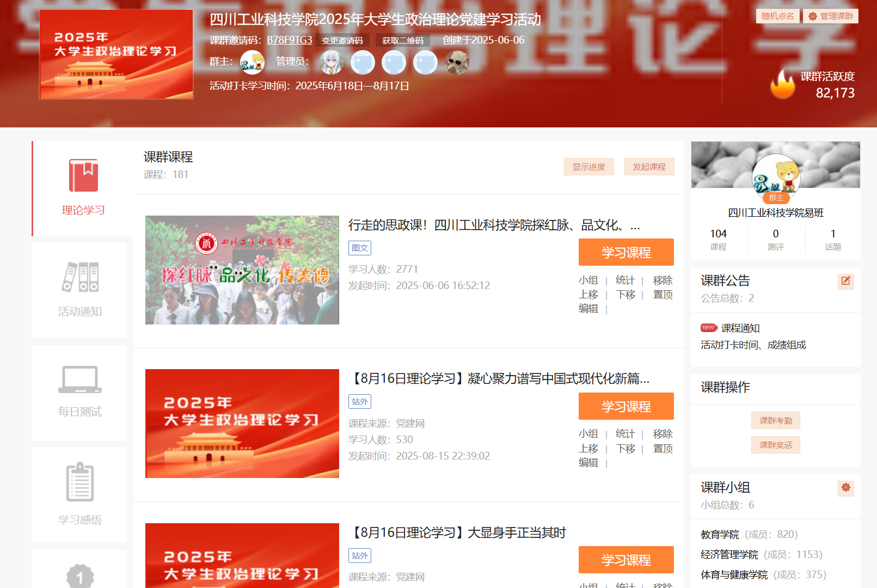Click 统计 link for 凝心聚力 course

tap(625, 434)
